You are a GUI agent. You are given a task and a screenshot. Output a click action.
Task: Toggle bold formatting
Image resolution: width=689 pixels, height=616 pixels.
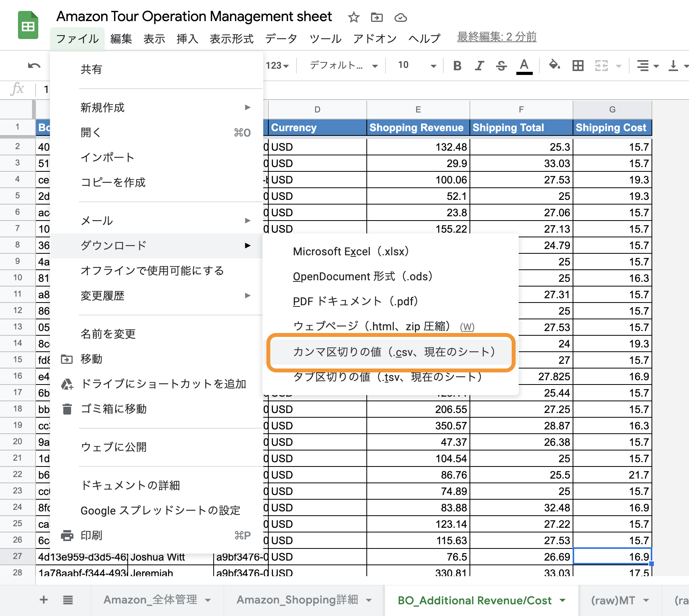coord(457,66)
